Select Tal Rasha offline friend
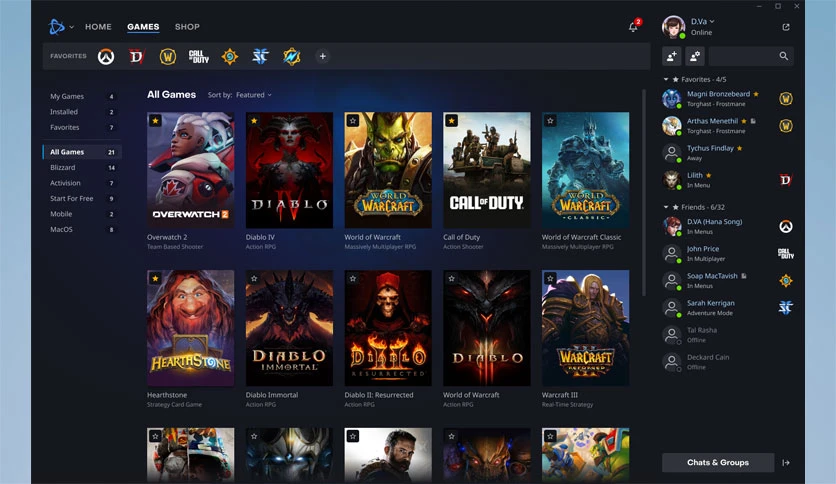The width and height of the screenshot is (836, 484). (x=728, y=335)
